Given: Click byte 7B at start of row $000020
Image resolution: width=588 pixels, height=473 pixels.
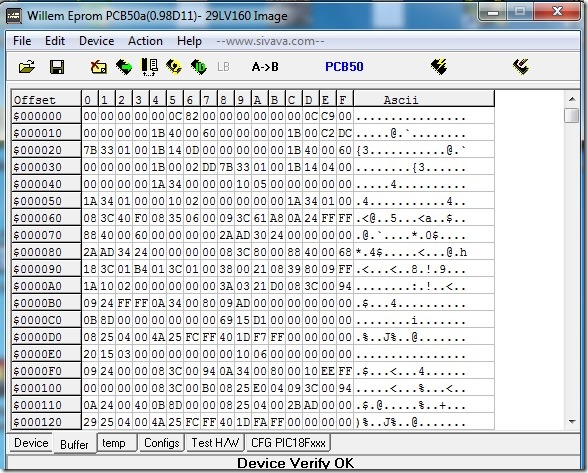Looking at the screenshot, I should pyautogui.click(x=90, y=150).
